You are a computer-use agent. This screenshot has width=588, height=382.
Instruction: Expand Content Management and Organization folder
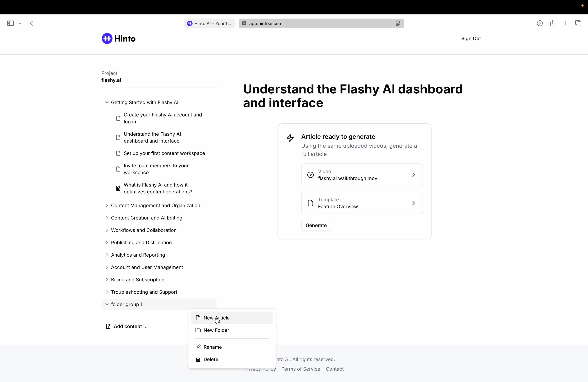107,206
